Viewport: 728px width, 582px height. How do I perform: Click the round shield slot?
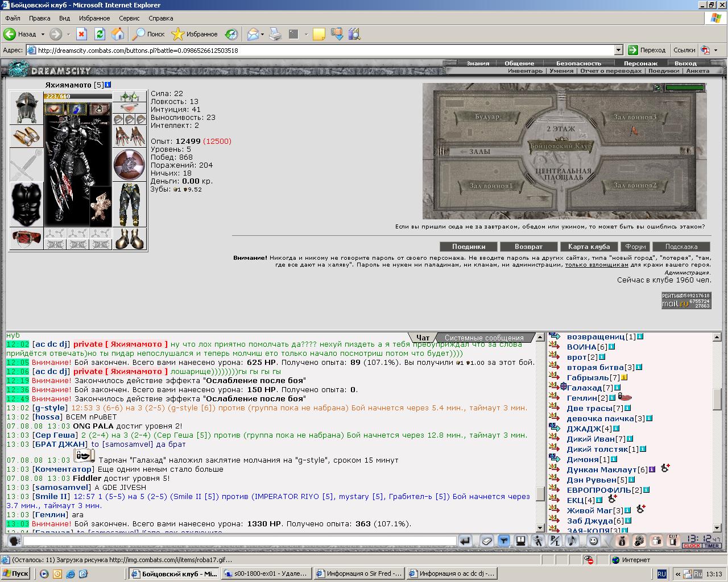(x=130, y=164)
